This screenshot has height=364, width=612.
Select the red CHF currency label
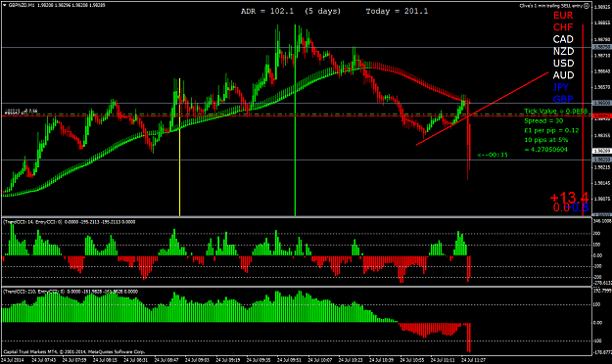coord(563,27)
